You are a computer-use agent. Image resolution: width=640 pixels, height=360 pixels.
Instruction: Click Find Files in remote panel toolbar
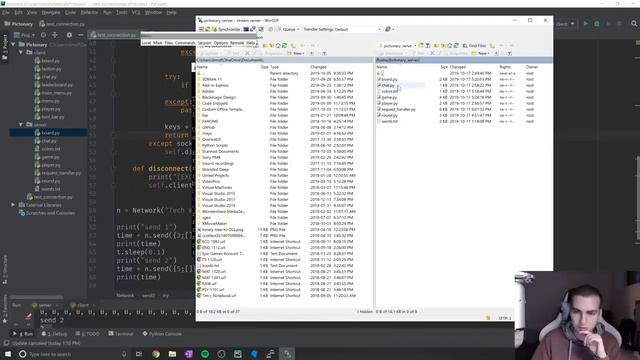tap(474, 46)
